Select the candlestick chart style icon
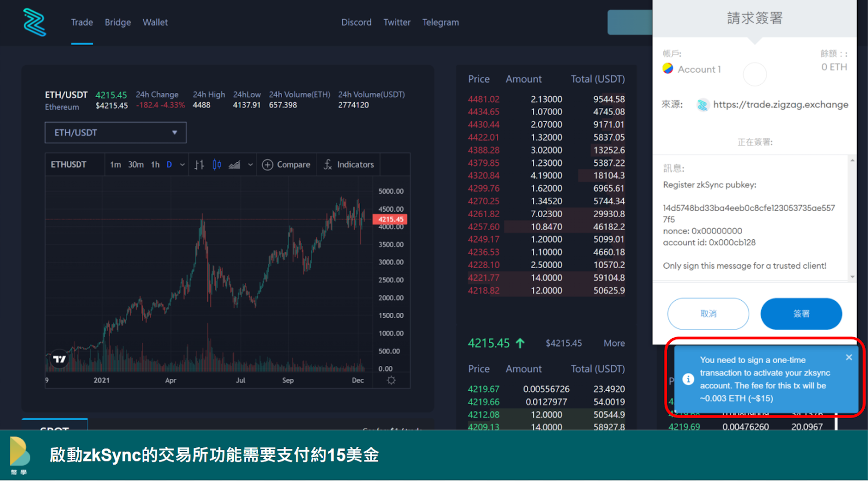 (217, 164)
